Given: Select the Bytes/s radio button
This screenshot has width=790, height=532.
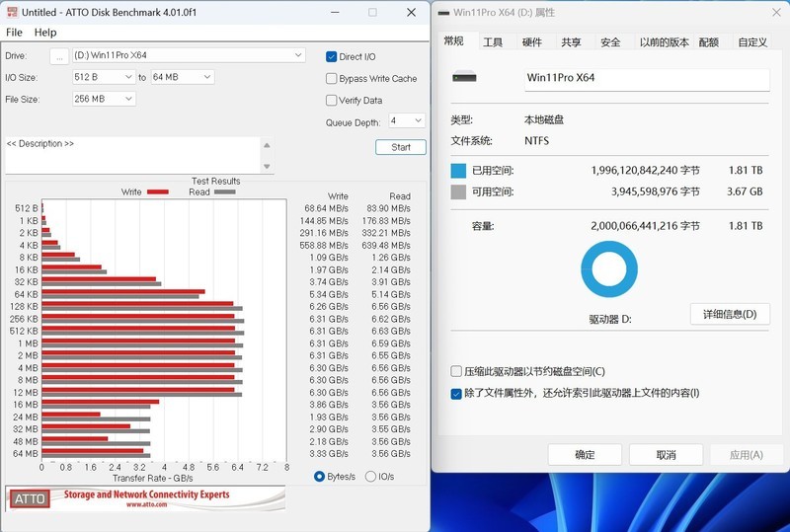Looking at the screenshot, I should (x=319, y=476).
